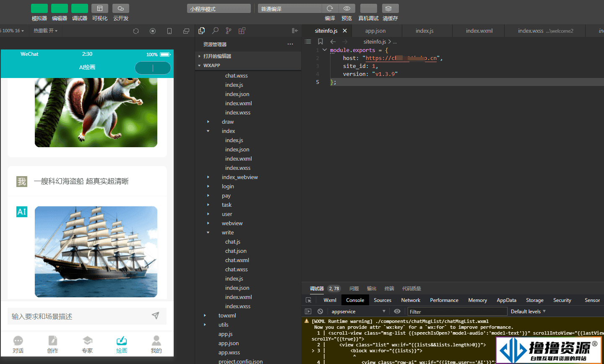Click the console Filter input field
Viewport: 604px width, 364px height.
point(457,312)
